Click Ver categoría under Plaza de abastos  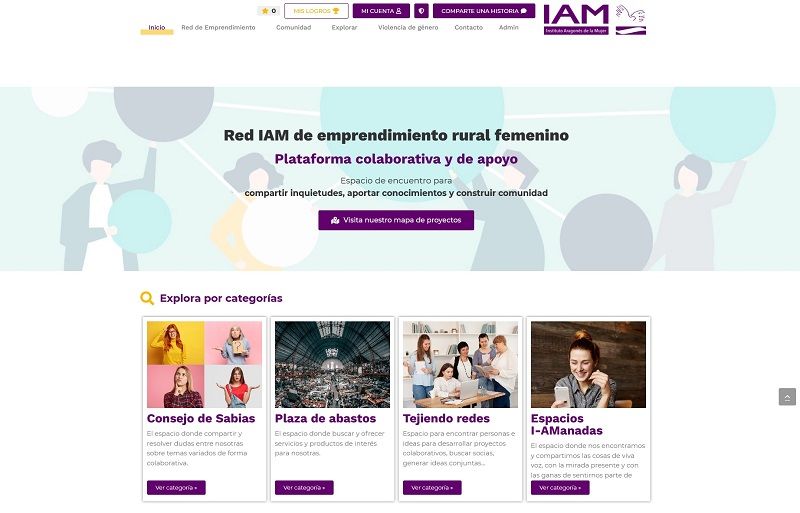(x=304, y=487)
